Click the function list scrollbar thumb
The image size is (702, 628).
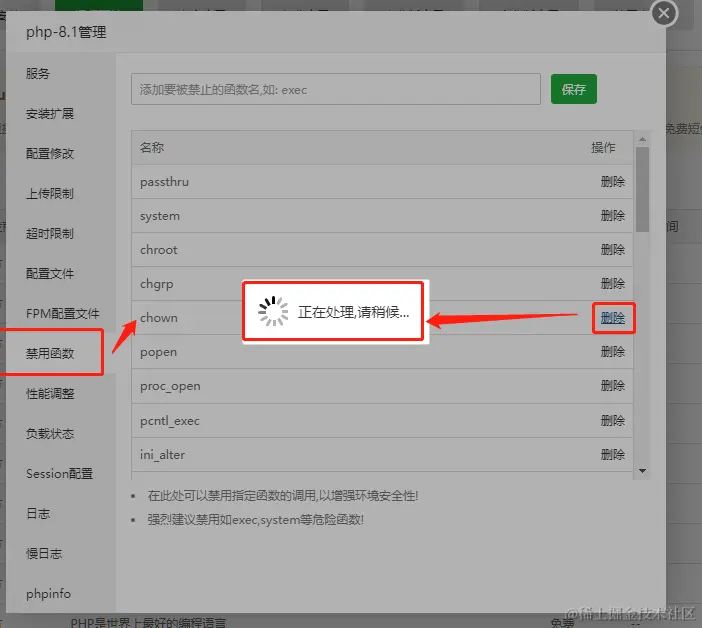[642, 189]
